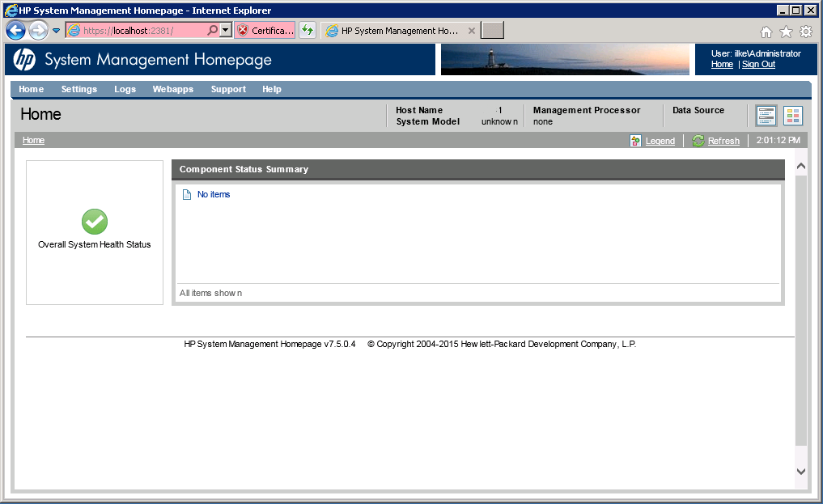
Task: Click the browser Forward arrow button
Action: (38, 31)
